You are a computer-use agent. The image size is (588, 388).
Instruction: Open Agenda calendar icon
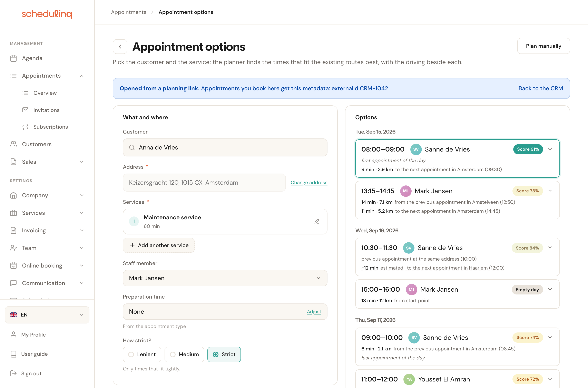point(14,58)
